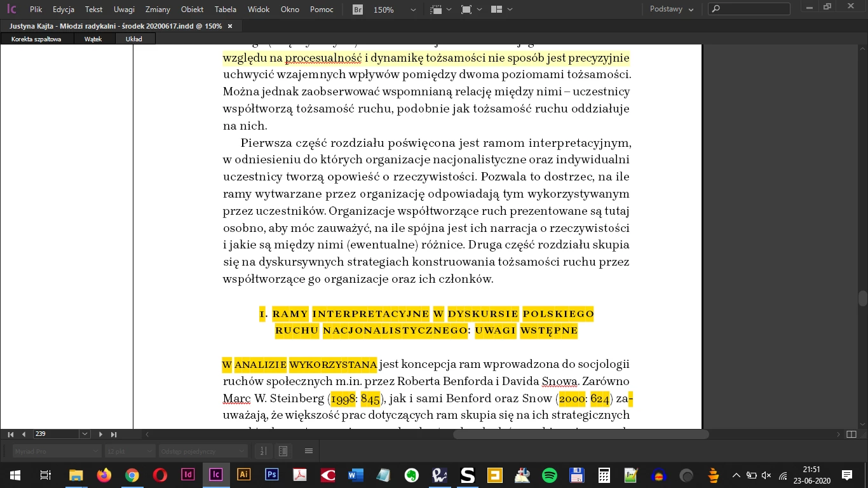The image size is (868, 488).
Task: Open File Explorer from the taskbar
Action: coord(76,475)
